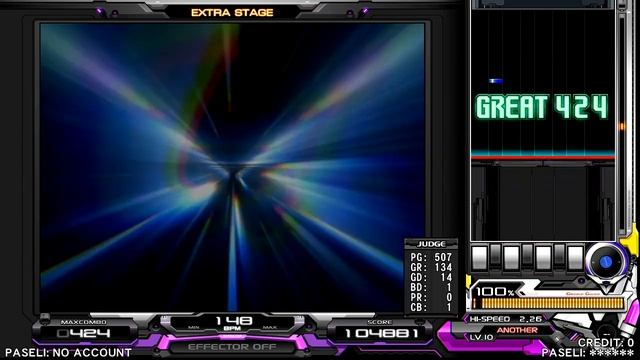The image size is (640, 360).
Task: Click the BD: 1 row
Action: click(431, 287)
